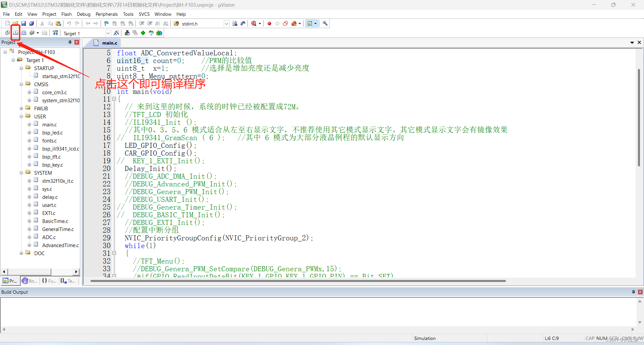Image resolution: width=644 pixels, height=345 pixels.
Task: Open the Peripherals menu
Action: pos(106,14)
